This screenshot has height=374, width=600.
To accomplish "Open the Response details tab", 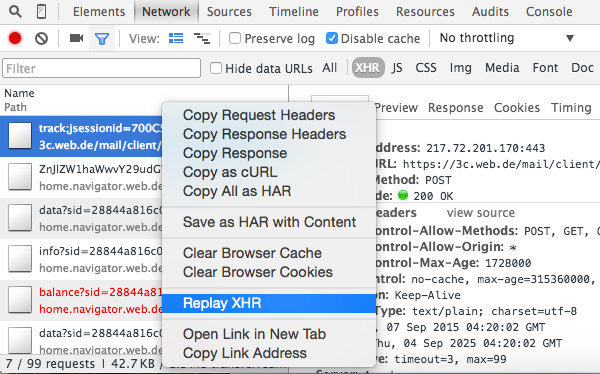I will click(x=455, y=108).
